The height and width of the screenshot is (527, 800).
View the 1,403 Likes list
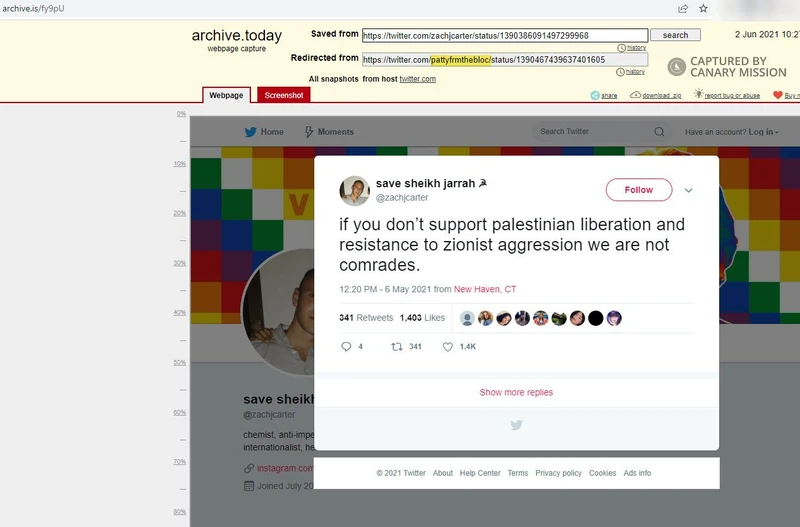point(422,318)
